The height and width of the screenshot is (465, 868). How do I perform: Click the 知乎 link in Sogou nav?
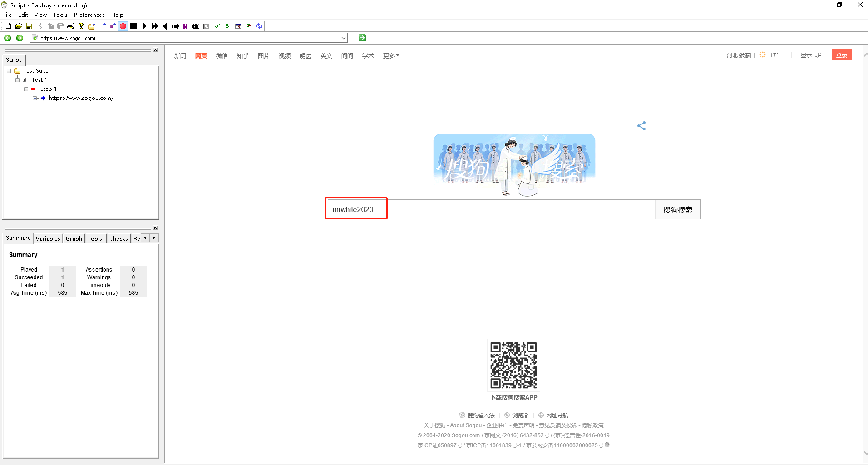coord(243,56)
